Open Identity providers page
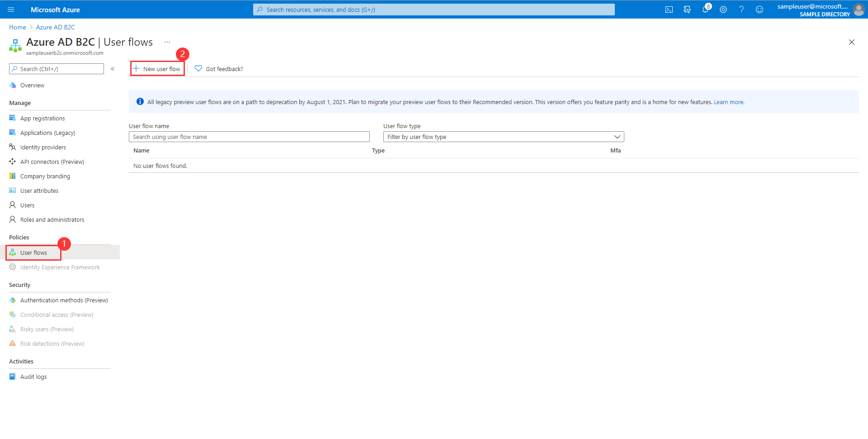Screen dimensions: 868x439 (43, 147)
